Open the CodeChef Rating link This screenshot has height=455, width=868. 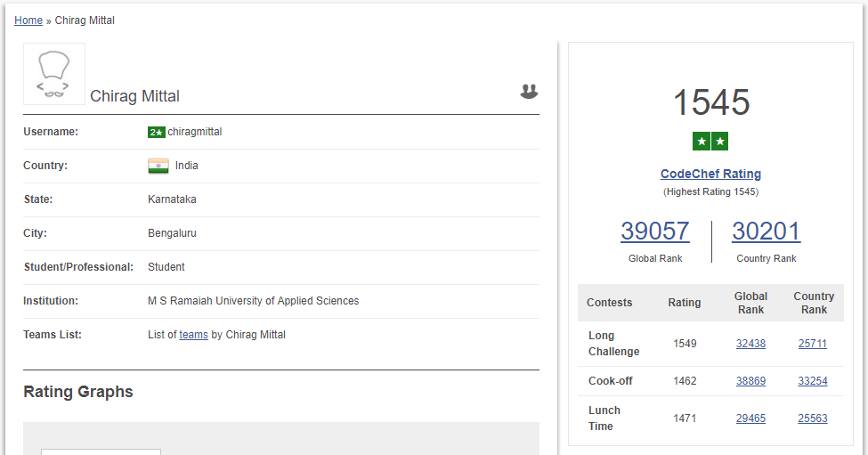pos(710,174)
